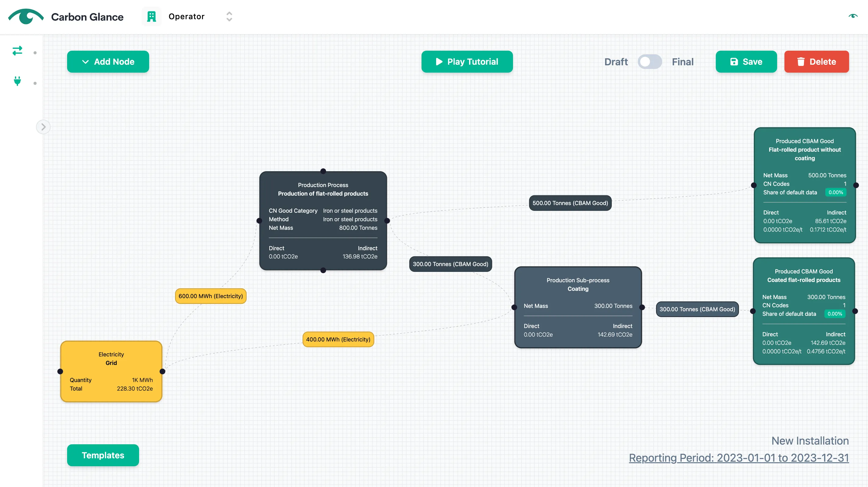868x487 pixels.
Task: Click the Production Process bottom connector handle
Action: (323, 270)
